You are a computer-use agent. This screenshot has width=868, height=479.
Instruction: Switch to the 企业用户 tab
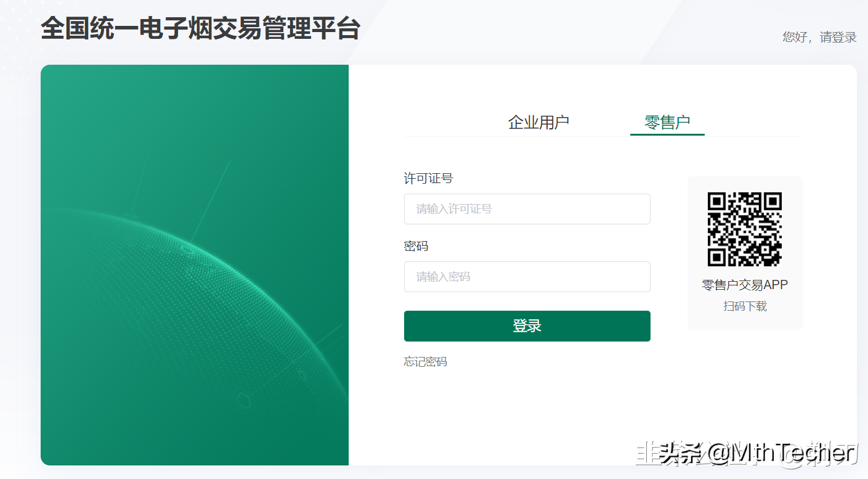click(x=538, y=122)
